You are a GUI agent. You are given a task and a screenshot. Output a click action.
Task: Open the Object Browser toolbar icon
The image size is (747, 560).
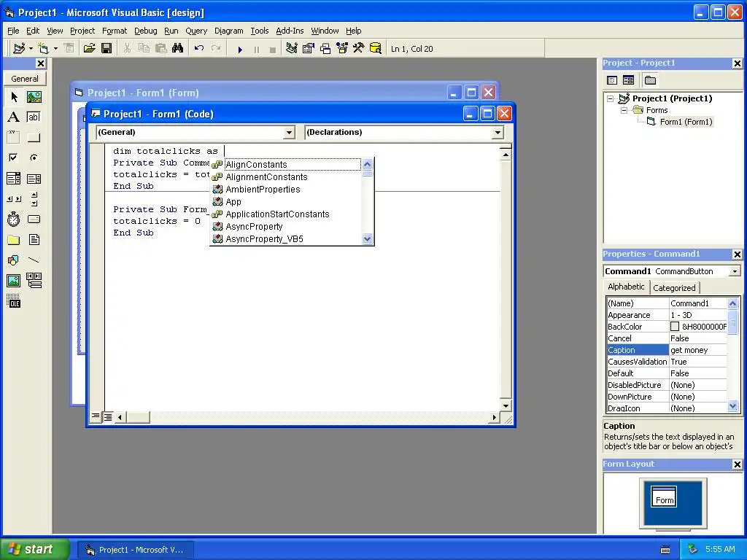click(x=342, y=48)
